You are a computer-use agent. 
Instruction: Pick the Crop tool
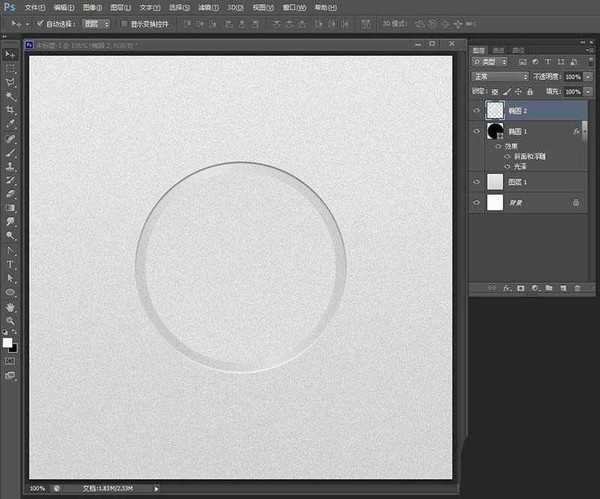coord(10,110)
